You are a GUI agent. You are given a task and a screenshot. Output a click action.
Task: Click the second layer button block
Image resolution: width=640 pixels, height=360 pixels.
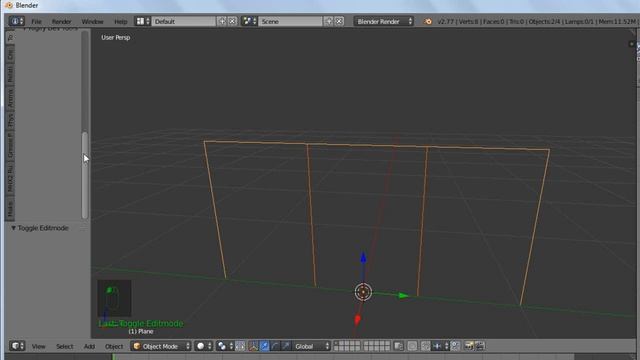click(377, 346)
